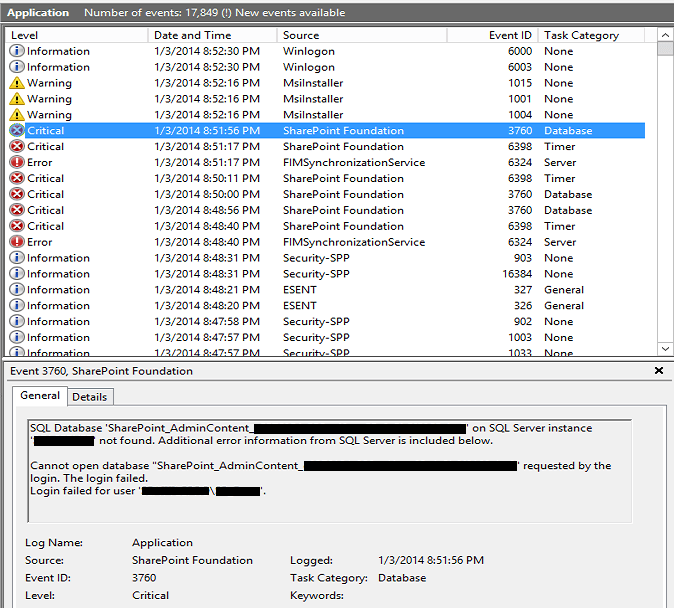Screen dimensions: 674x608
Task: Switch to the General tab
Action: (x=40, y=396)
